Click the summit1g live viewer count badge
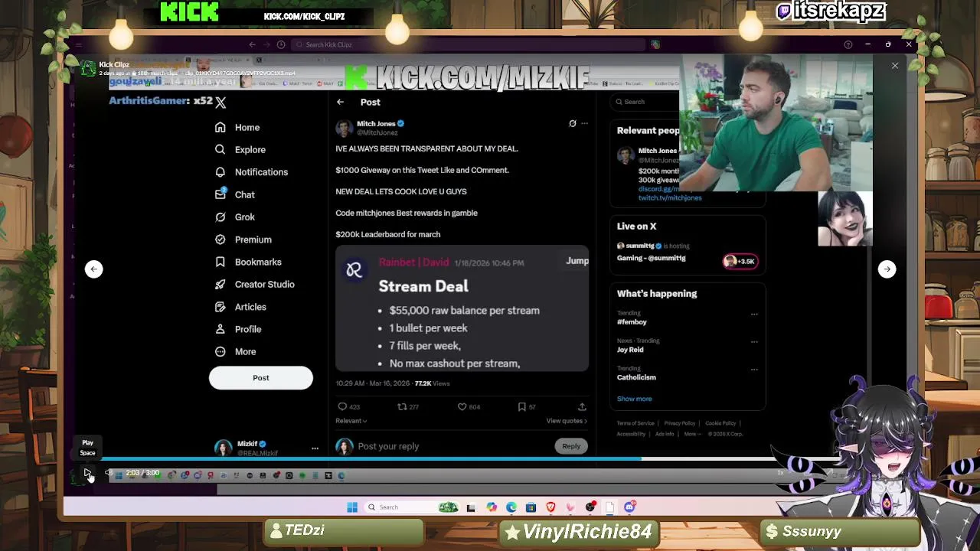 coord(740,262)
